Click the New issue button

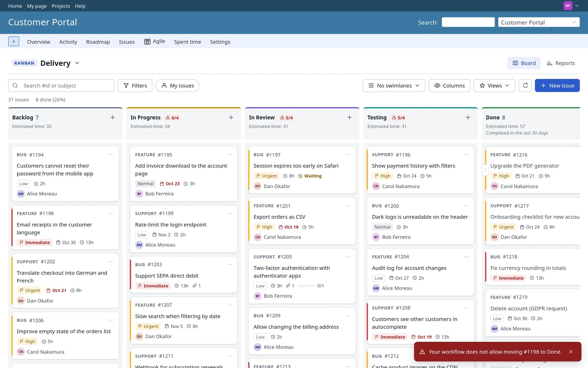[557, 85]
